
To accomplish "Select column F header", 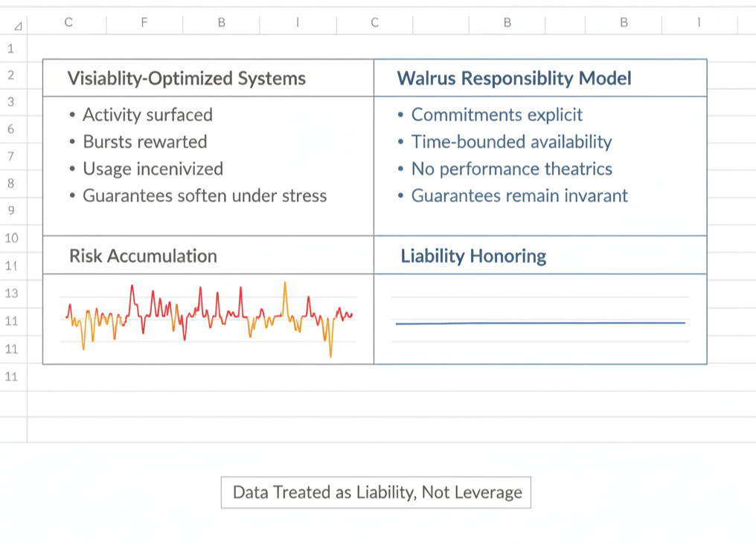I will [144, 22].
